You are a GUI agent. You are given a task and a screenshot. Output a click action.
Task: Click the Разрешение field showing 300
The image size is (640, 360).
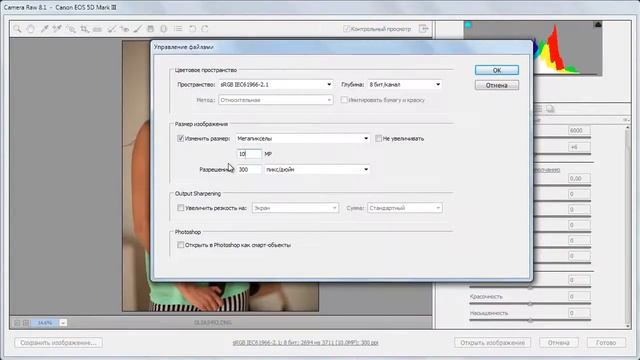tap(249, 169)
